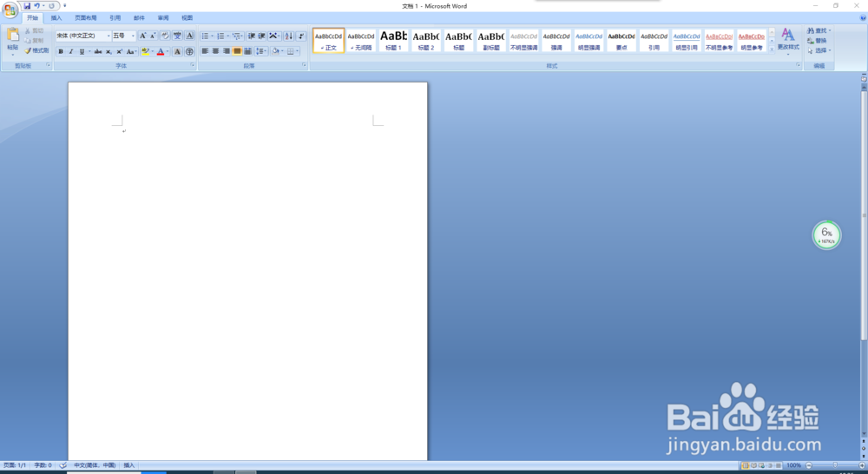
Task: Expand the Styles gallery more arrow
Action: pyautogui.click(x=772, y=49)
